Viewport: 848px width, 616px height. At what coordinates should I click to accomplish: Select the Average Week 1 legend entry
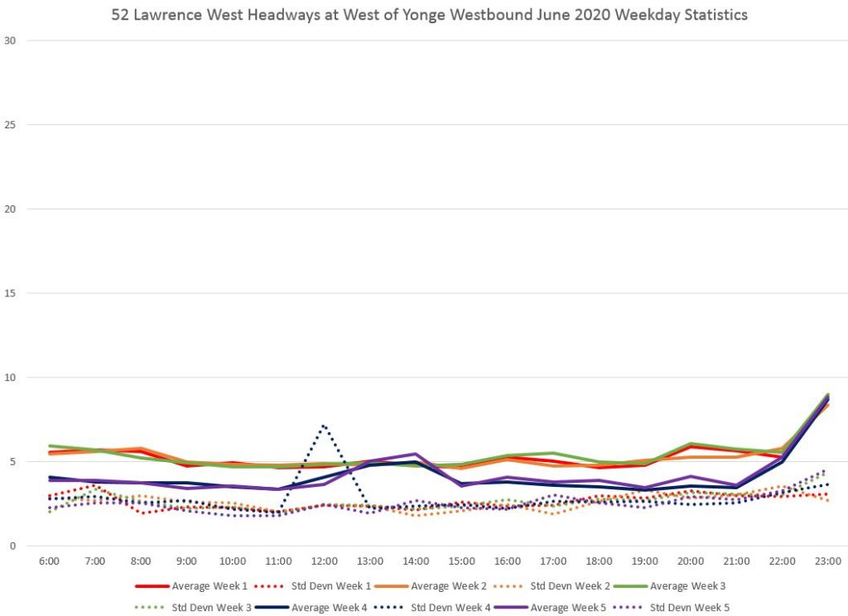pos(209,586)
